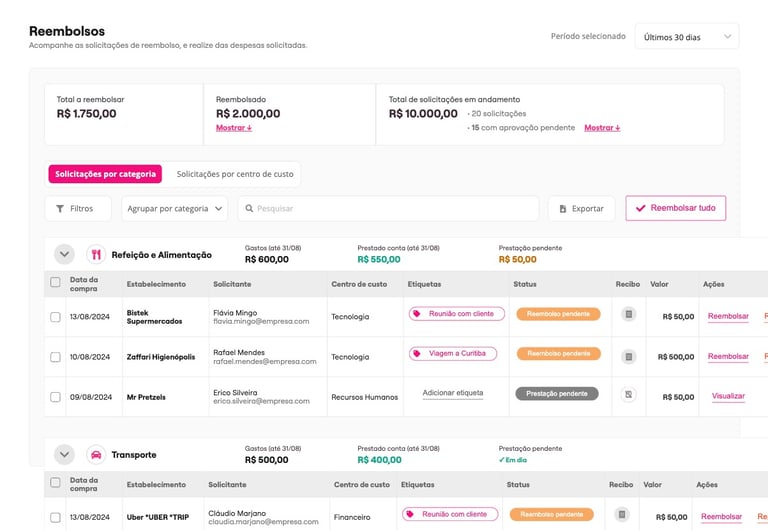Collapse the Refeição e Alimentação group

point(64,254)
